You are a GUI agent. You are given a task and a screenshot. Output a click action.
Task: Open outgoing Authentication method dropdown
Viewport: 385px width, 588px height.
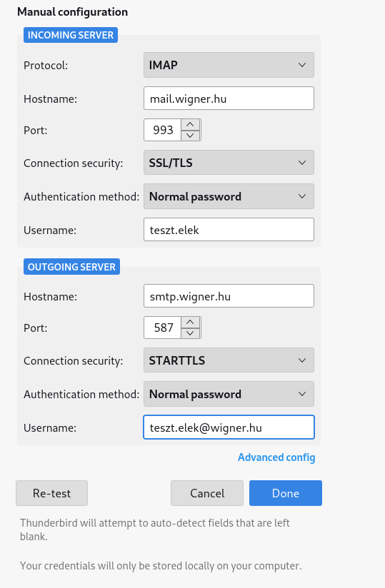coord(229,394)
